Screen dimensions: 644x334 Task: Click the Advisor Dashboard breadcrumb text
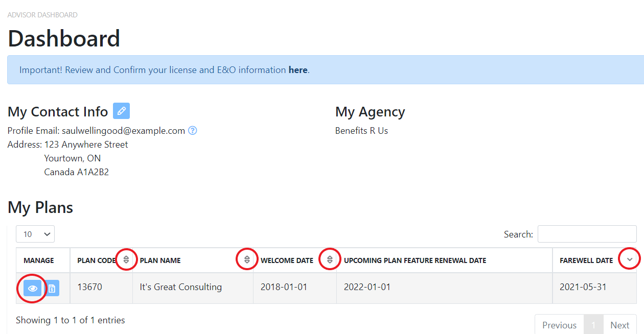42,15
